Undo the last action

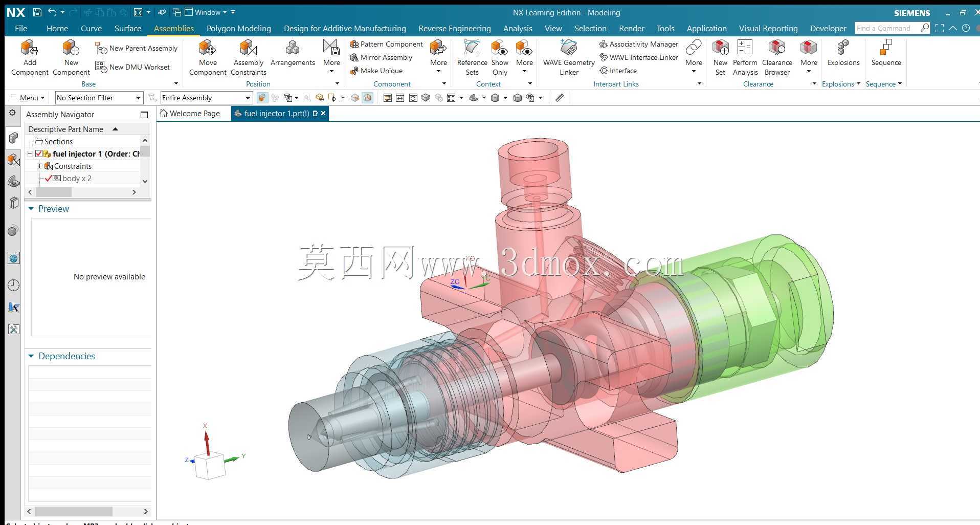coord(52,12)
